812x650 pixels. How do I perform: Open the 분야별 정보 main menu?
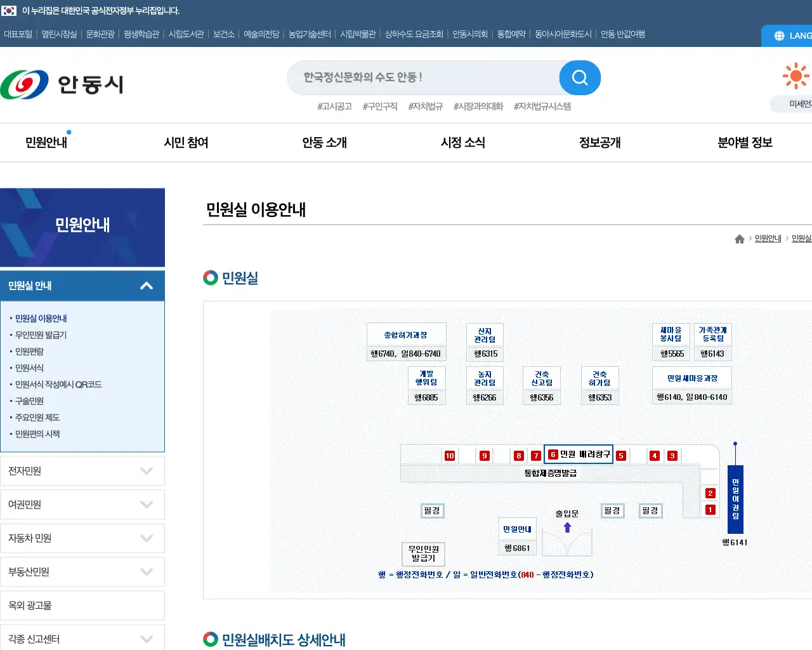745,143
